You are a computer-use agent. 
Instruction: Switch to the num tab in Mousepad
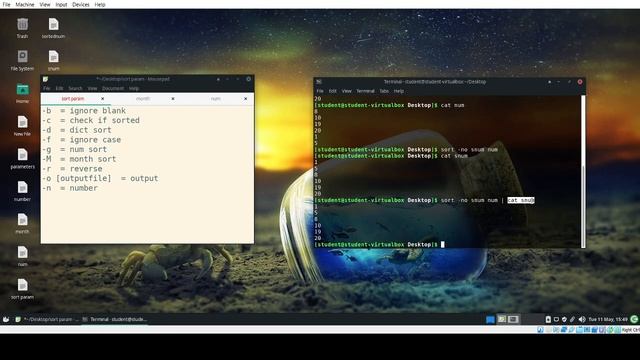pyautogui.click(x=216, y=99)
